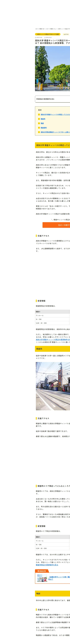The height and width of the screenshot is (644, 70).
Task: Select the 大学キャンパス別おすすめエリア&駅 category tag
Action: click(48, 34)
